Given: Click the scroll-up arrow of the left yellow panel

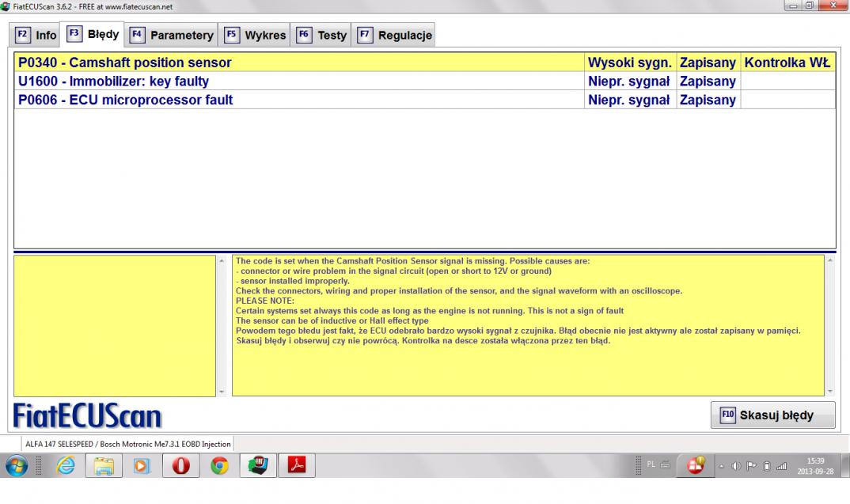Looking at the screenshot, I should 221,260.
